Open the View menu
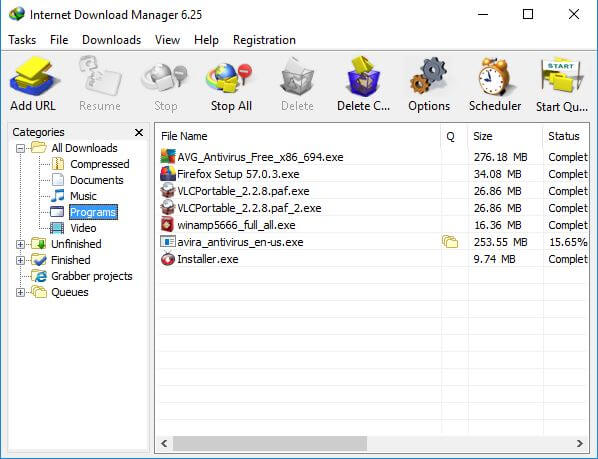598x459 pixels. click(167, 40)
